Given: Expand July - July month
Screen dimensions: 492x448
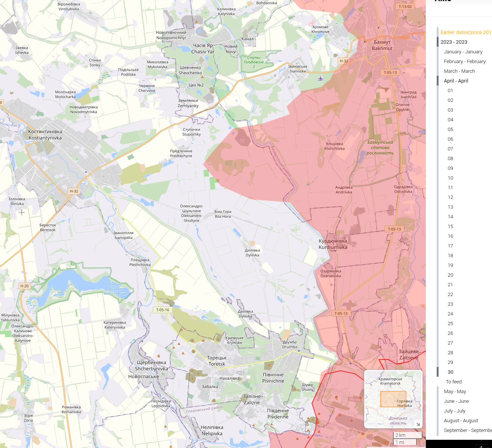Looking at the screenshot, I should pos(455,411).
